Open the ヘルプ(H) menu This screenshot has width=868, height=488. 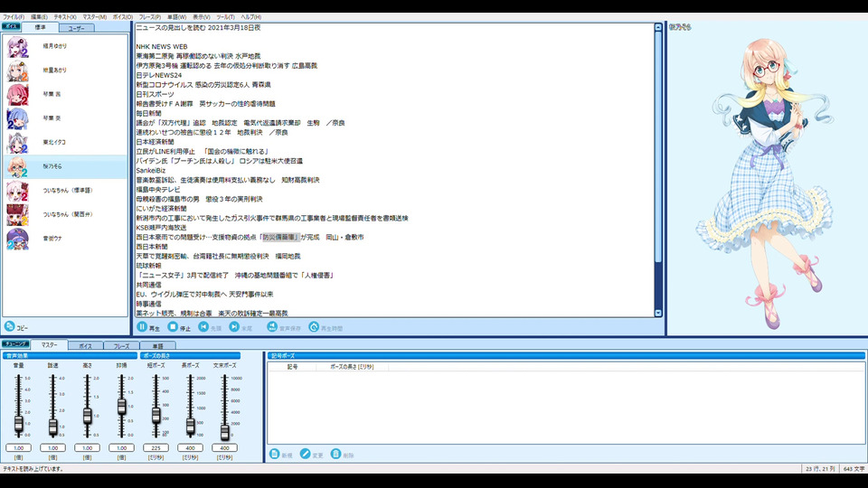pos(250,17)
